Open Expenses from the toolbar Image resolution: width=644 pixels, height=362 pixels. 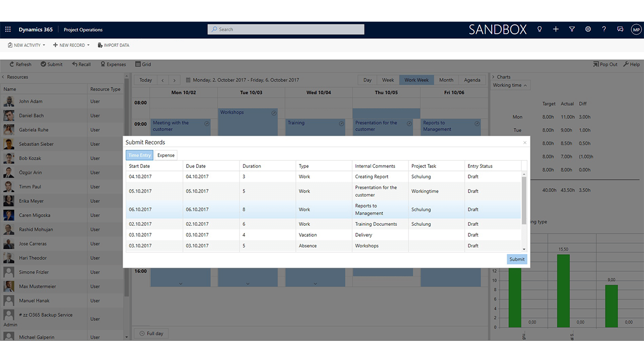point(113,64)
